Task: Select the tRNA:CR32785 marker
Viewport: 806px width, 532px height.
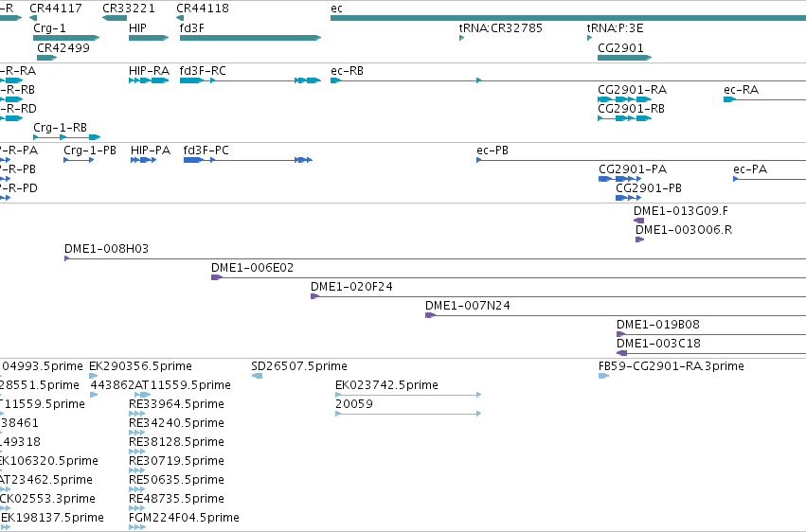Action: 461,38
